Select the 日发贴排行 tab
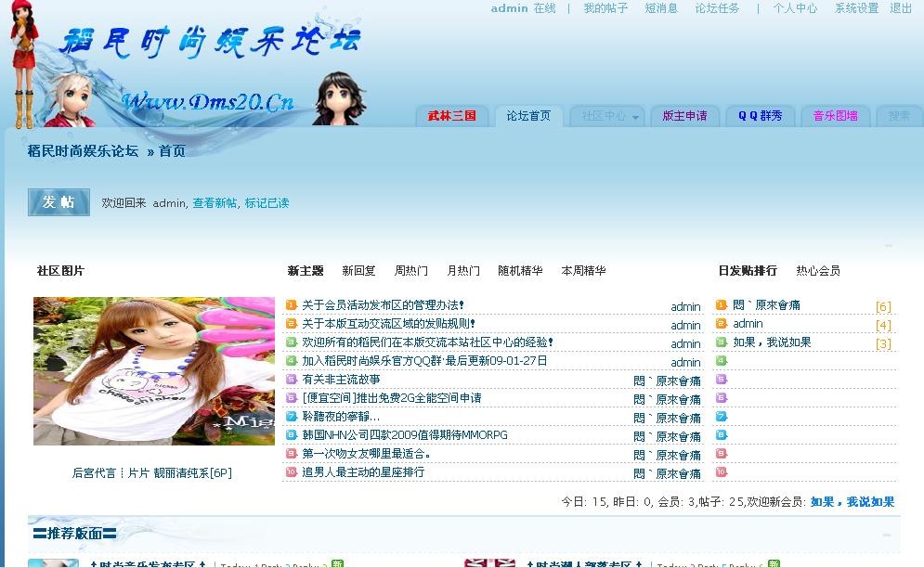The height and width of the screenshot is (568, 924). pos(748,271)
